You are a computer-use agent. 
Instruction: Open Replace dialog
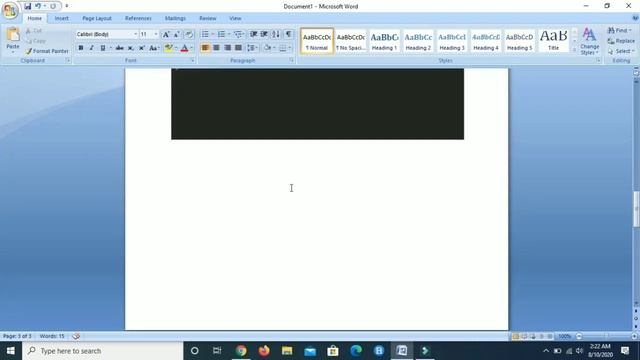click(621, 41)
